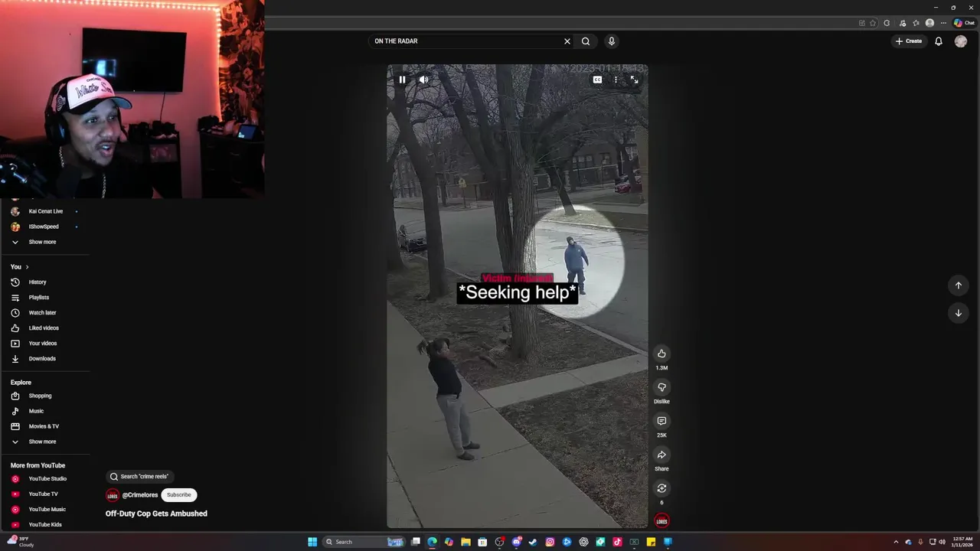Open YouTube Kids
Image resolution: width=980 pixels, height=551 pixels.
pos(46,525)
